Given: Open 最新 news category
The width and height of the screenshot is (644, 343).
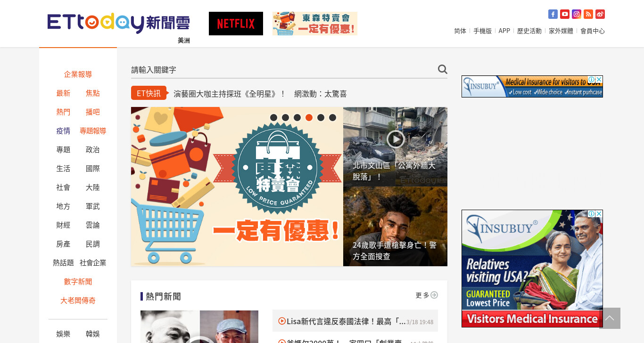Looking at the screenshot, I should coord(63,93).
